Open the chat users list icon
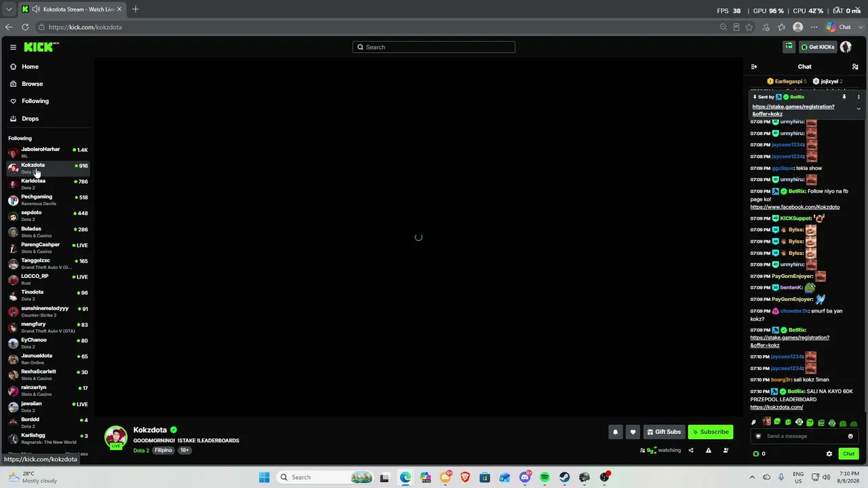The height and width of the screenshot is (488, 868). click(x=855, y=66)
